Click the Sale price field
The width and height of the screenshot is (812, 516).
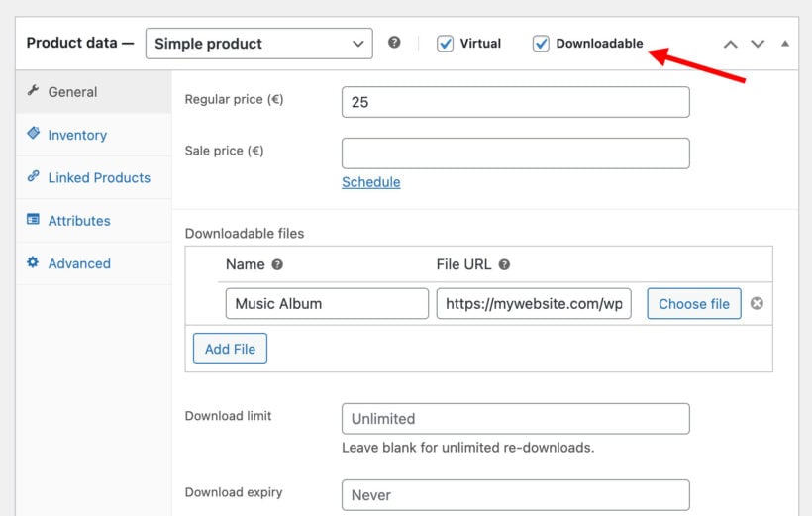516,154
